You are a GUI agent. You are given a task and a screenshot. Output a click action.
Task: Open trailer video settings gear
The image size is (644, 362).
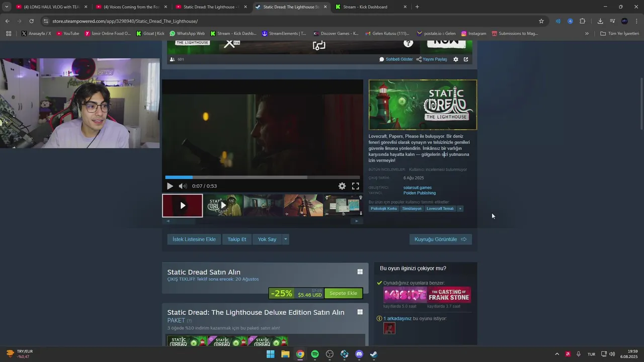342,186
